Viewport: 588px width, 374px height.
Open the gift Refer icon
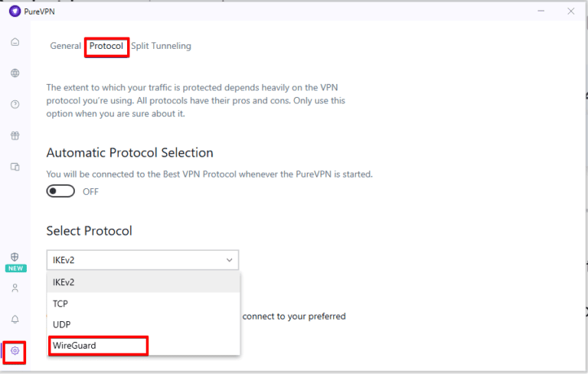tap(15, 135)
